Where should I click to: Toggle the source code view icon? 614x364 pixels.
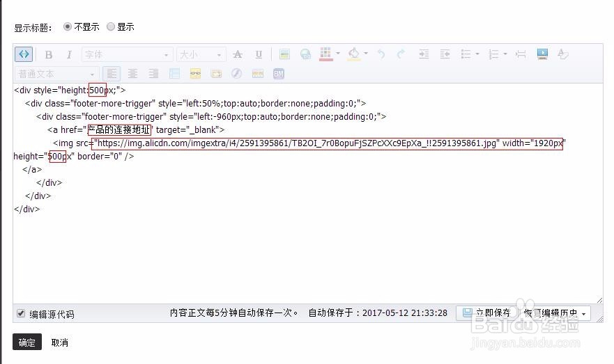24,54
